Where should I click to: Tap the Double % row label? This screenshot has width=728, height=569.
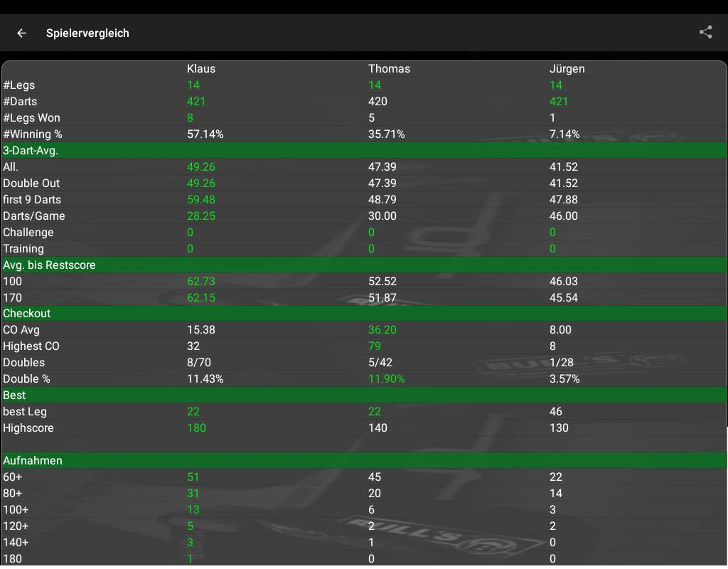[x=26, y=378]
